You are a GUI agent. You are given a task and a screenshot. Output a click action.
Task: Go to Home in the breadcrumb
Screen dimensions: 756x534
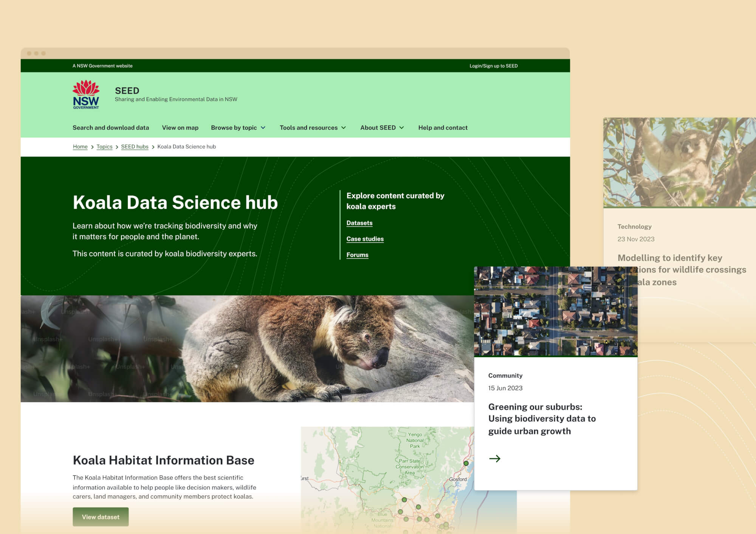tap(80, 147)
